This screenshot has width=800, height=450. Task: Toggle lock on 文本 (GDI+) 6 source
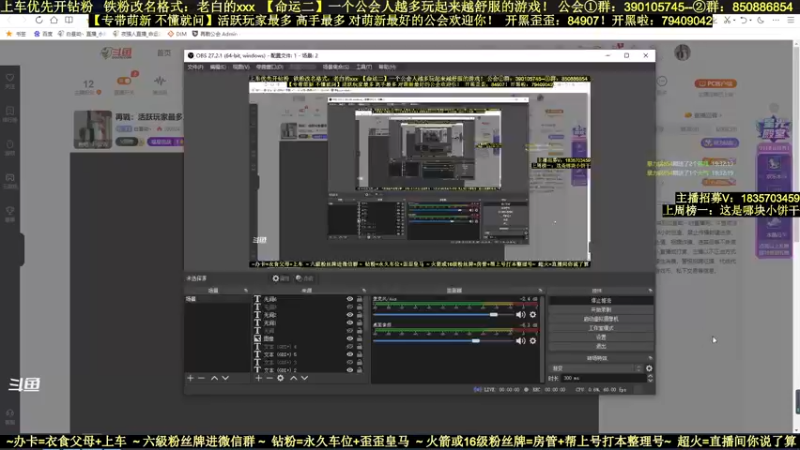click(x=360, y=354)
